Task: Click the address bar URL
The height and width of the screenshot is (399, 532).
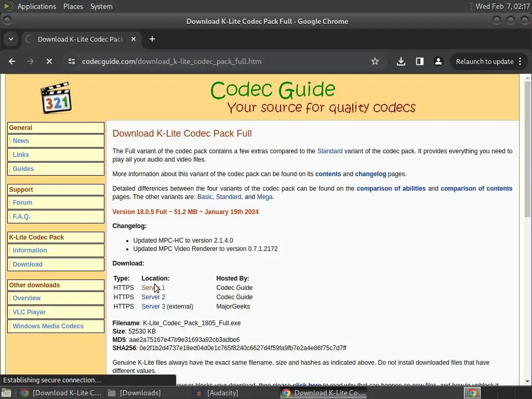Action: [x=171, y=61]
